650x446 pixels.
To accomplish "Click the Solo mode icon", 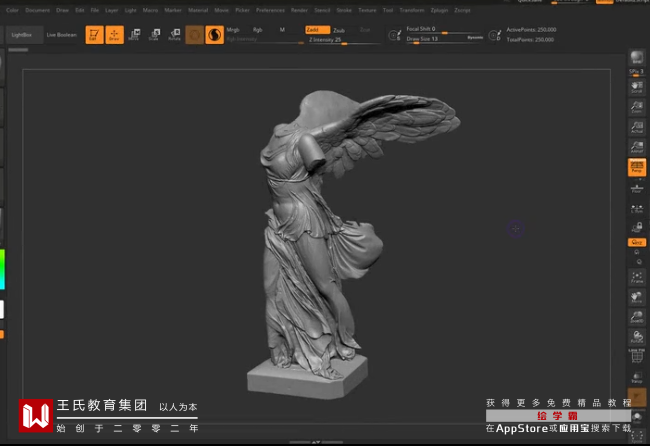I will pos(637,417).
